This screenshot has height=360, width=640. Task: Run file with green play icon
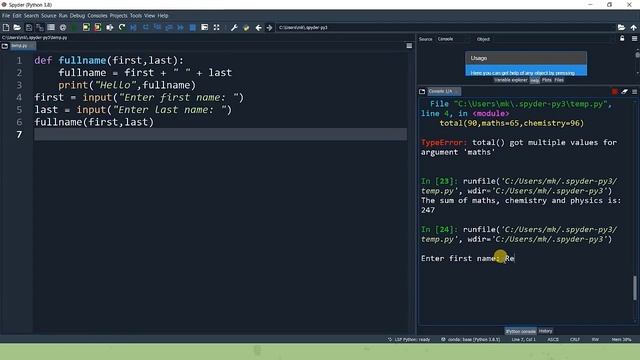74,27
